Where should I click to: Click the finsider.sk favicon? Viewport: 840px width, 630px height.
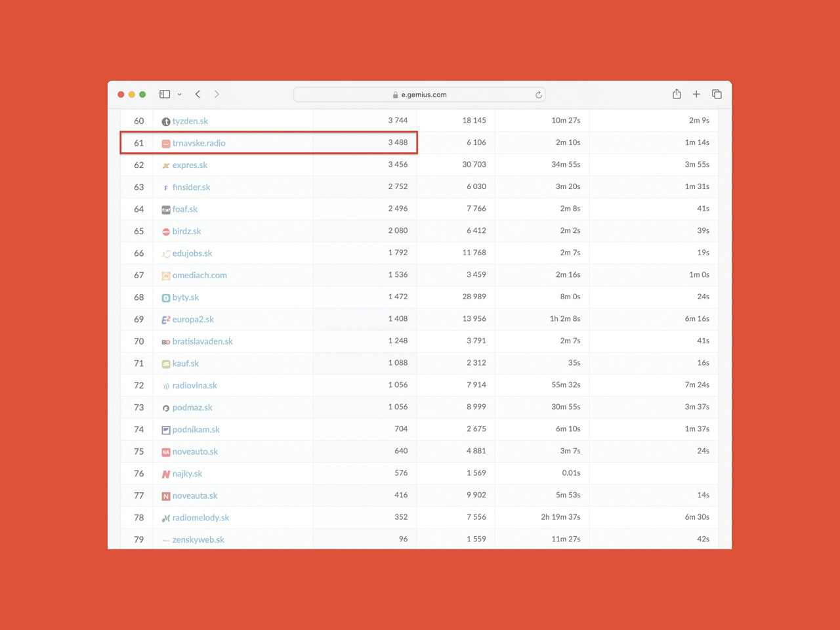(166, 188)
